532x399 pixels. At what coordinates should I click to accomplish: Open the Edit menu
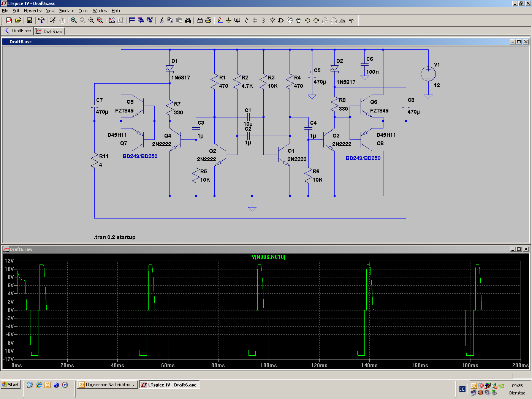pyautogui.click(x=16, y=11)
